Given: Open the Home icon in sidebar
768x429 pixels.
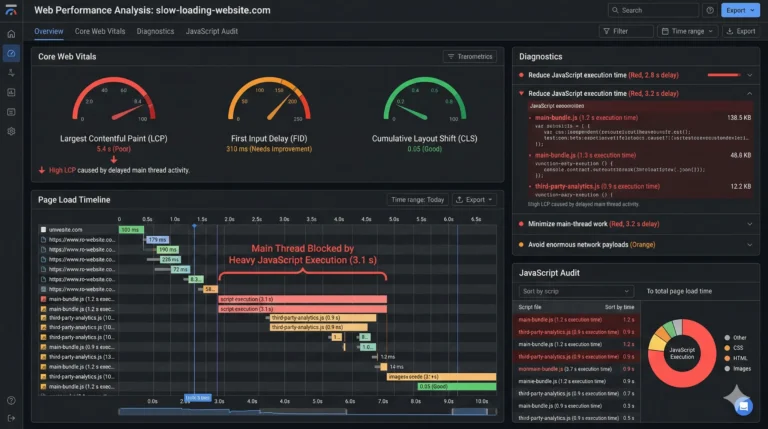Looking at the screenshot, I should pyautogui.click(x=11, y=33).
